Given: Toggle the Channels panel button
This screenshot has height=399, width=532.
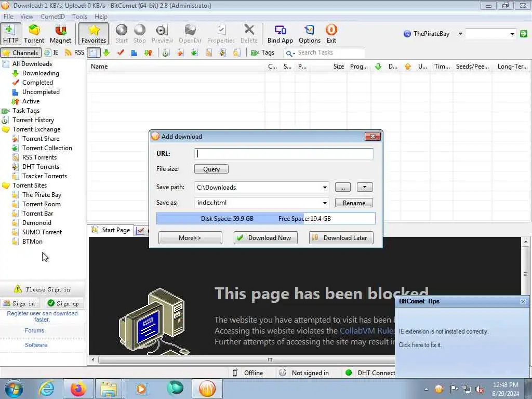Looking at the screenshot, I should point(21,52).
